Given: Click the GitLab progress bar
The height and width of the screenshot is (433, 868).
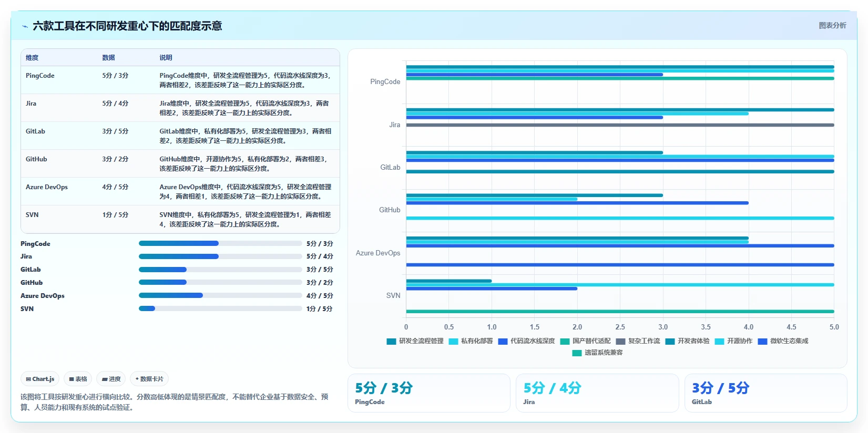Looking at the screenshot, I should pos(220,270).
